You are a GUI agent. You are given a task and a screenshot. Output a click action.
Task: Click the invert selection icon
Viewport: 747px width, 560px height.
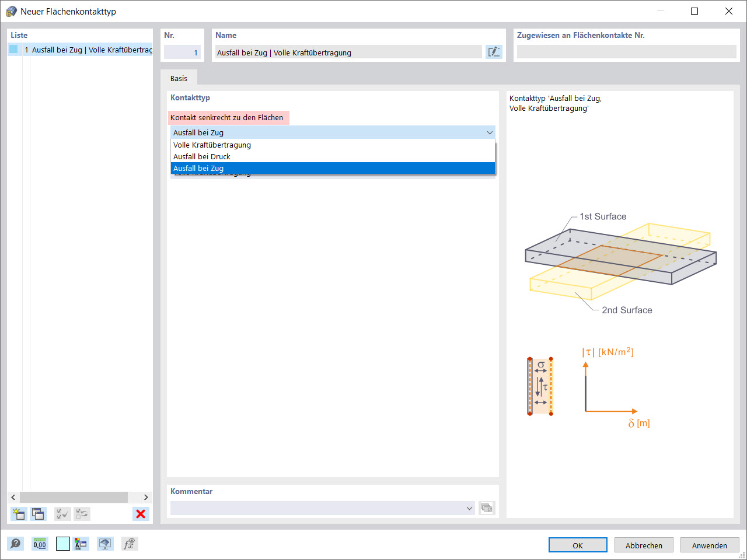pos(82,514)
